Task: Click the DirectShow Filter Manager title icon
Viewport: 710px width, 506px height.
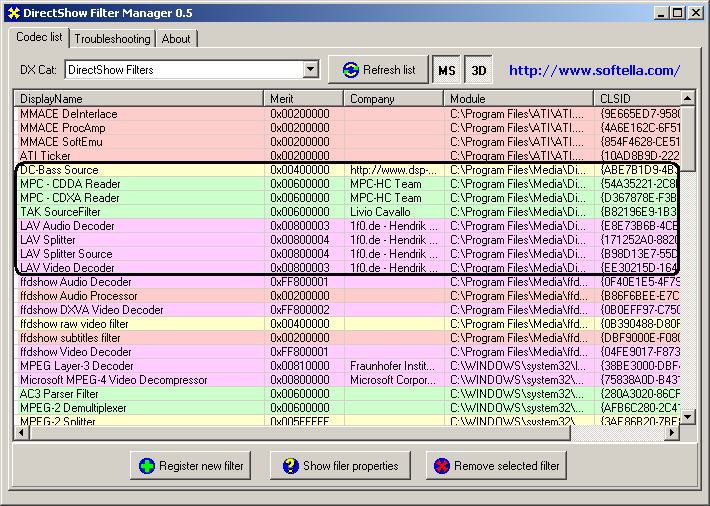Action: (13, 13)
